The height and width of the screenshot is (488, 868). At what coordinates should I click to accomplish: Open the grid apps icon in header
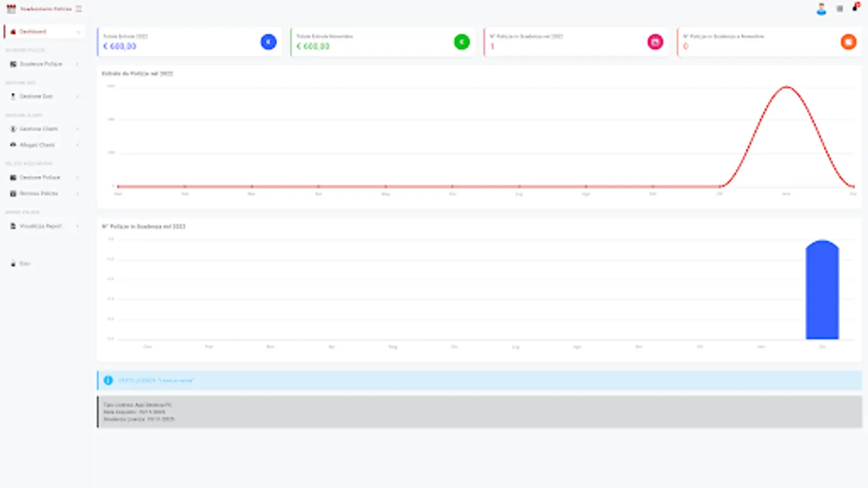click(x=840, y=9)
